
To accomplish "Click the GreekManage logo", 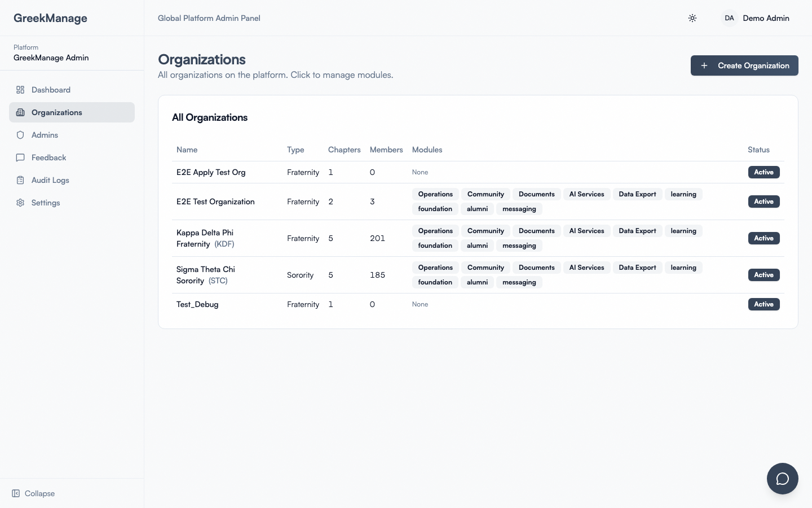I will [x=50, y=18].
